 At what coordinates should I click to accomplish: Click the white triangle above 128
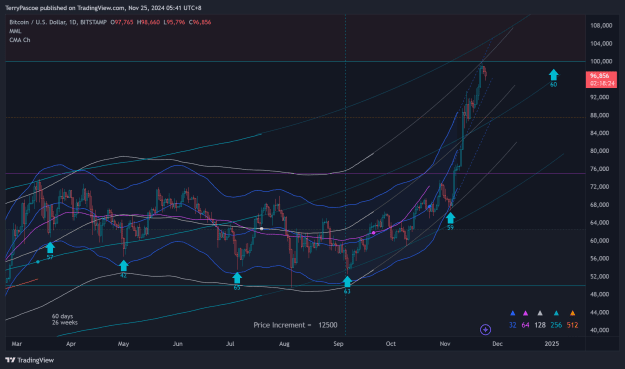coord(540,313)
